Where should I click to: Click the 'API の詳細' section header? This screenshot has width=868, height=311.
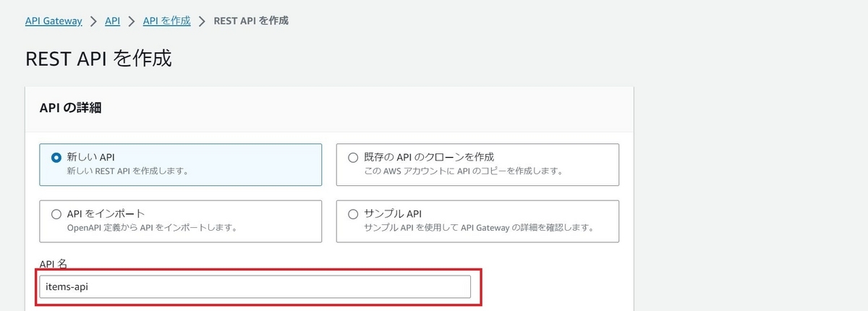(x=70, y=108)
